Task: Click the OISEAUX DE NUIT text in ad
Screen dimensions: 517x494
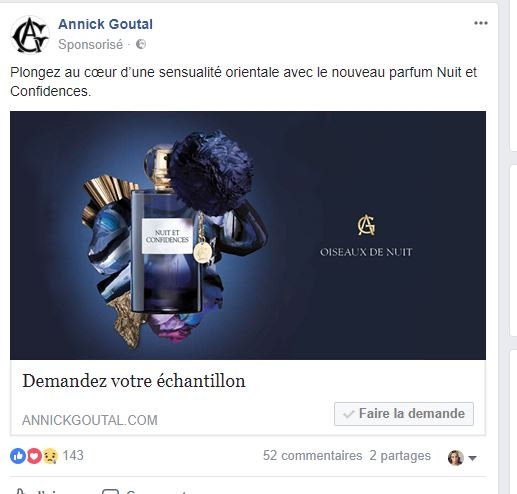Action: [x=366, y=252]
